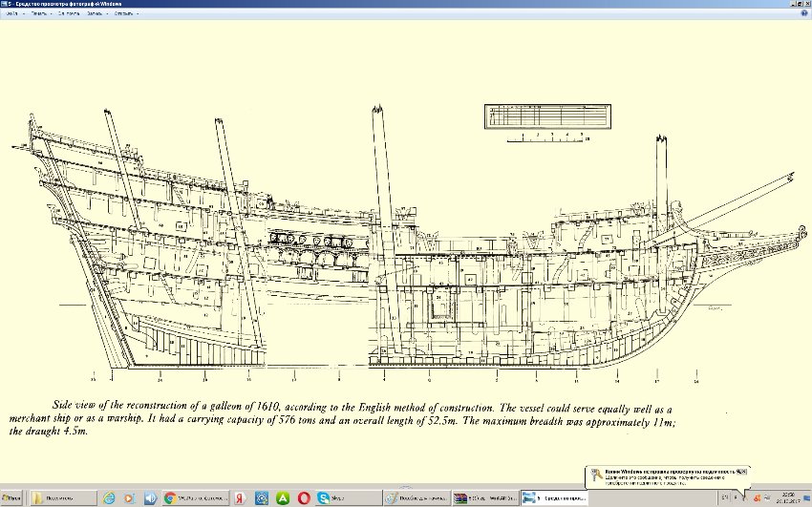This screenshot has height=507, width=812.
Task: Switch to the Skype taskbar window
Action: click(347, 498)
